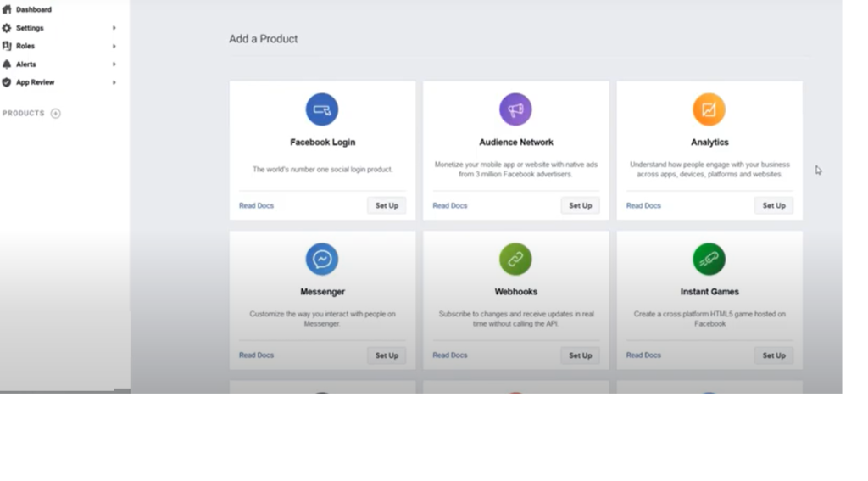Click the Webhooks card title
The width and height of the screenshot is (868, 481).
pos(516,292)
